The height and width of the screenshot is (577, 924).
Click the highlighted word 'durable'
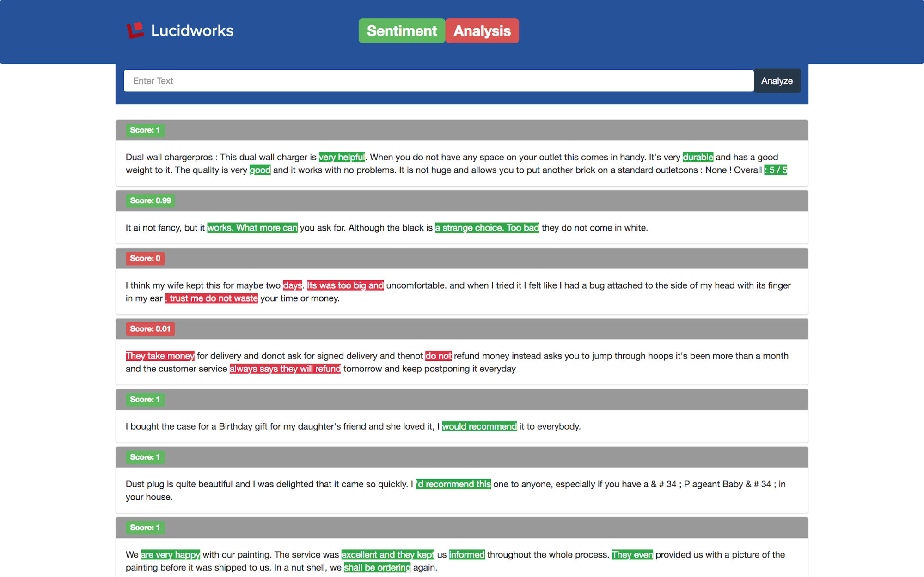click(698, 157)
